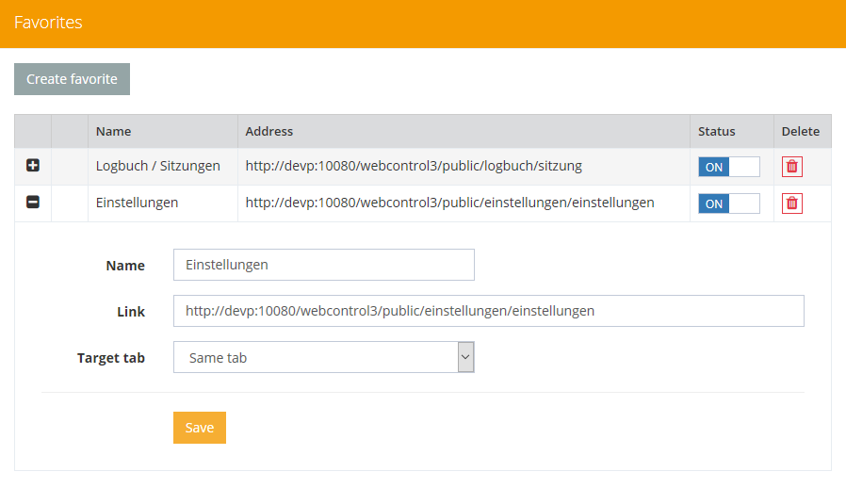Click into the Link text field
Screen dimensions: 846x504
(x=488, y=311)
